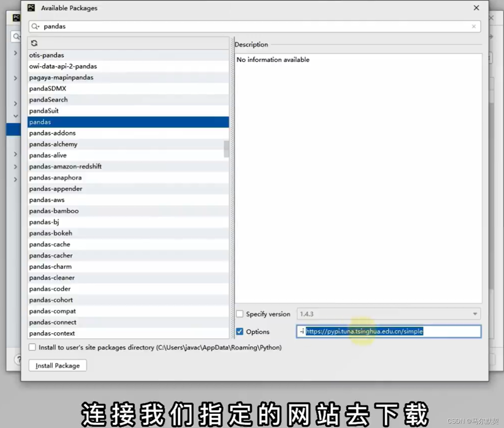
Task: Select pandas-aws package
Action: pos(128,200)
